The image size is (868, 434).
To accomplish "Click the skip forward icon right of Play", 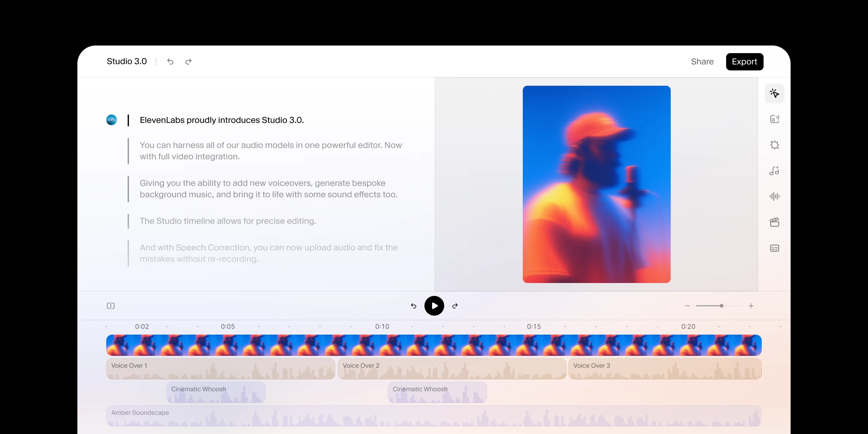I will point(455,306).
